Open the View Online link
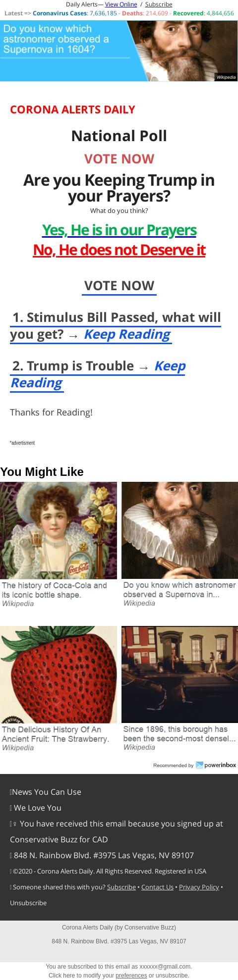 tap(121, 4)
